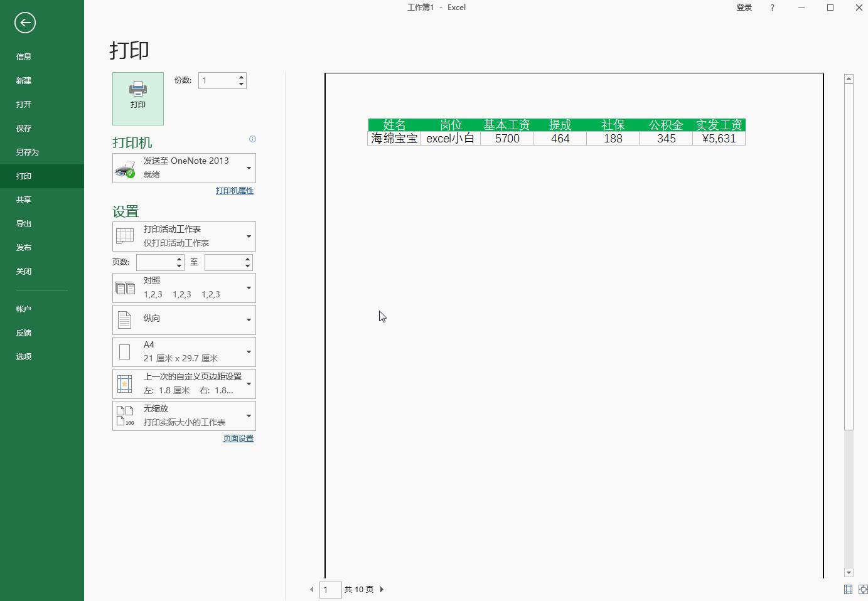Decrease the start page number
Image resolution: width=868 pixels, height=601 pixels.
[179, 266]
